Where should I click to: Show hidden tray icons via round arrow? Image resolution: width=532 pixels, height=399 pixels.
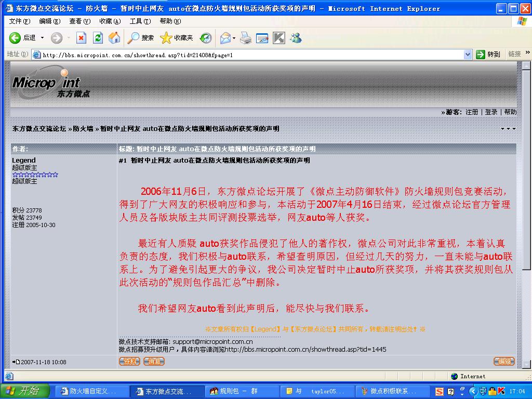[x=473, y=391]
